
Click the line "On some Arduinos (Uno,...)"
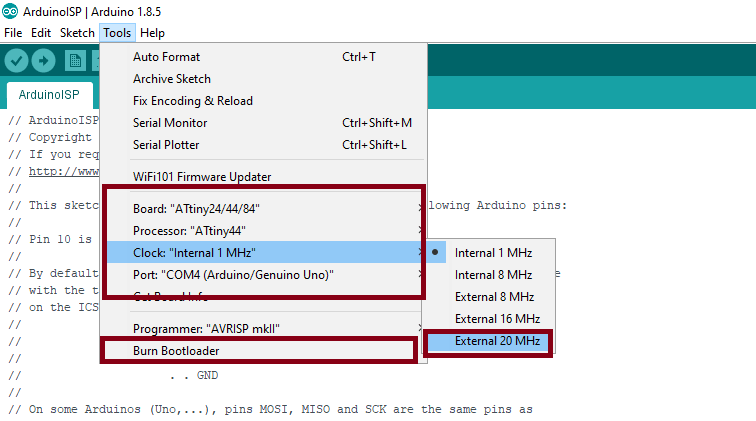(x=270, y=409)
